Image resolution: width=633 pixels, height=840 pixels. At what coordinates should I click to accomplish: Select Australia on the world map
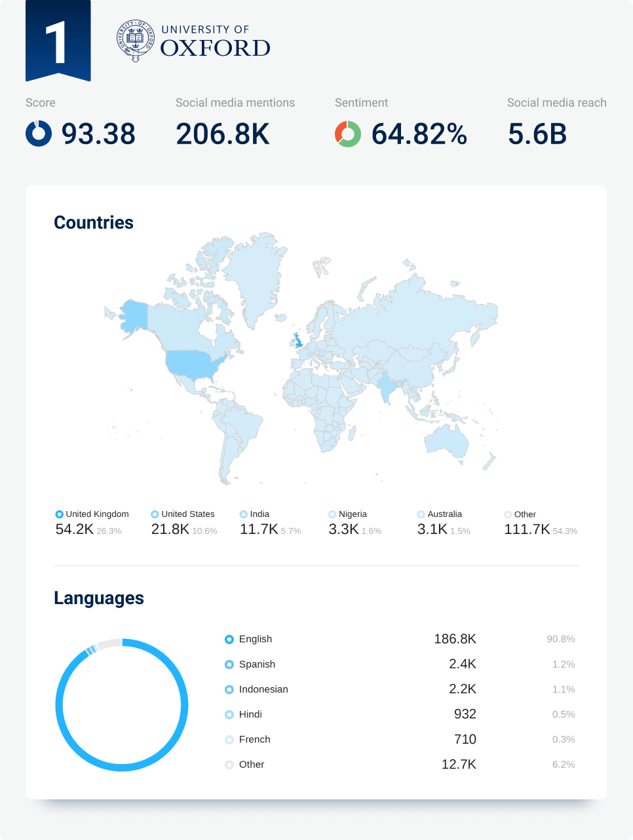(x=448, y=440)
